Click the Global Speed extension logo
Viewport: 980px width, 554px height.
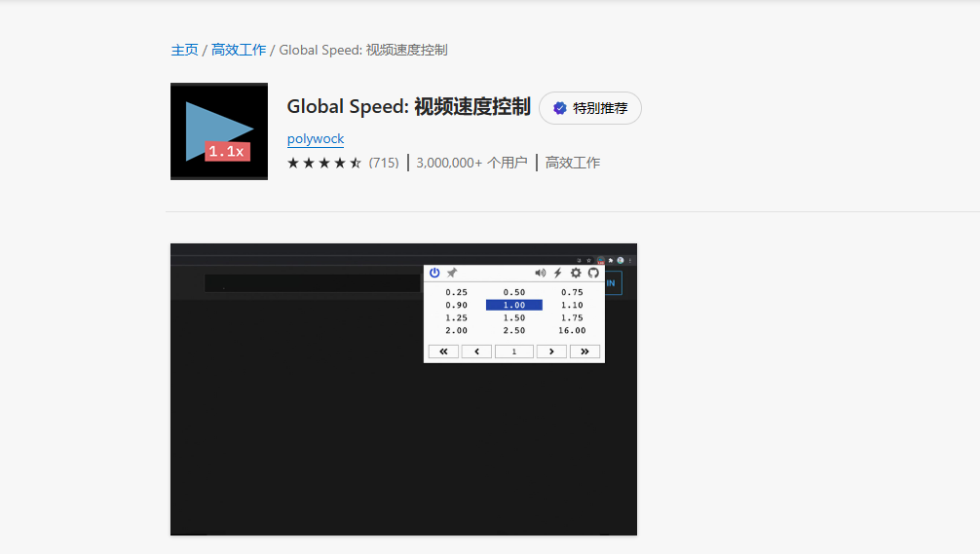(x=219, y=131)
